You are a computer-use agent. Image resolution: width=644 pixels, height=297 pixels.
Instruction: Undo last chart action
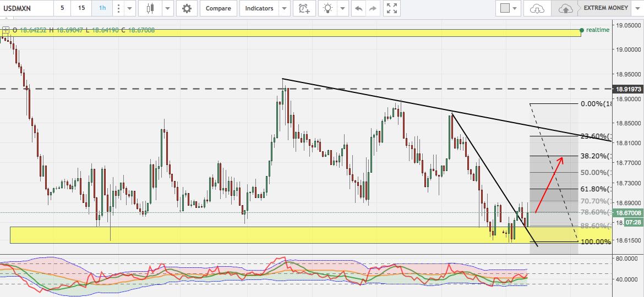[358, 8]
